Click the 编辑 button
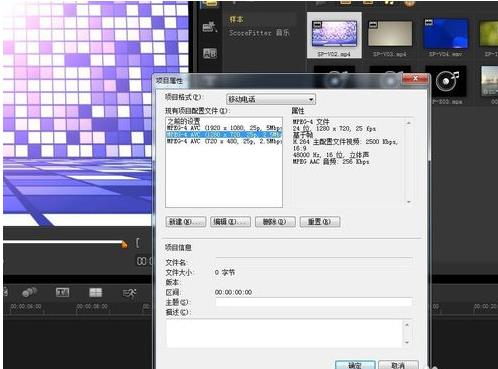The height and width of the screenshot is (369, 498). [x=230, y=222]
